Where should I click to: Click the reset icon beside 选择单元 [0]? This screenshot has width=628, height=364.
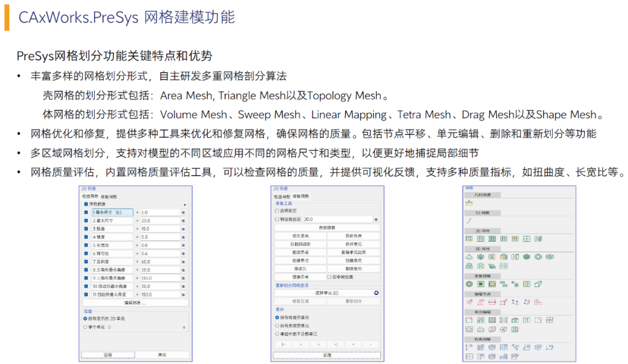click(x=376, y=293)
